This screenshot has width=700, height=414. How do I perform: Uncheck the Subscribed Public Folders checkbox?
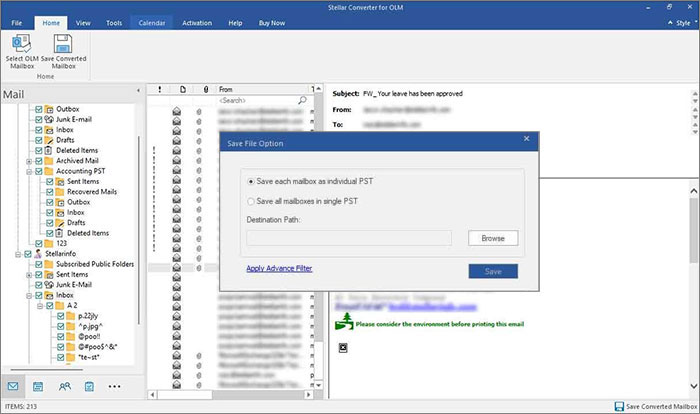39,264
